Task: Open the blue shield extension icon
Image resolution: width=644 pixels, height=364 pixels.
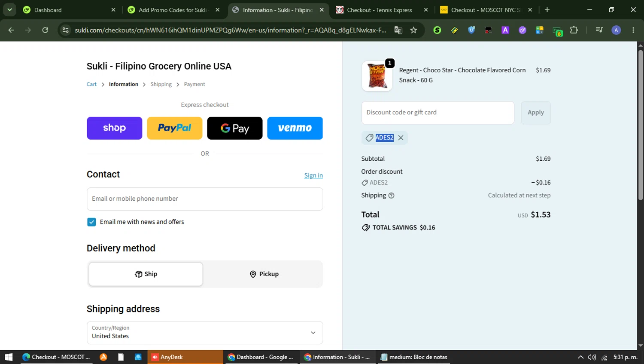Action: (471, 30)
